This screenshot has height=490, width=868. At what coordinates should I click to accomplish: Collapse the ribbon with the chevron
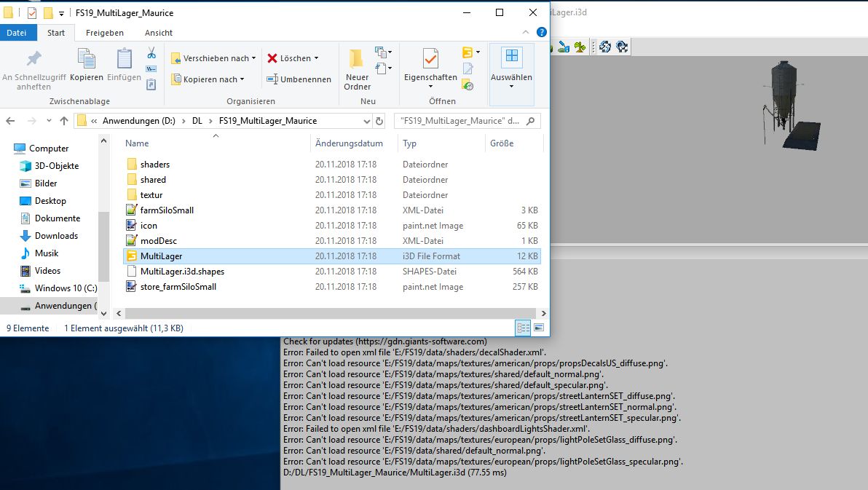[x=525, y=32]
